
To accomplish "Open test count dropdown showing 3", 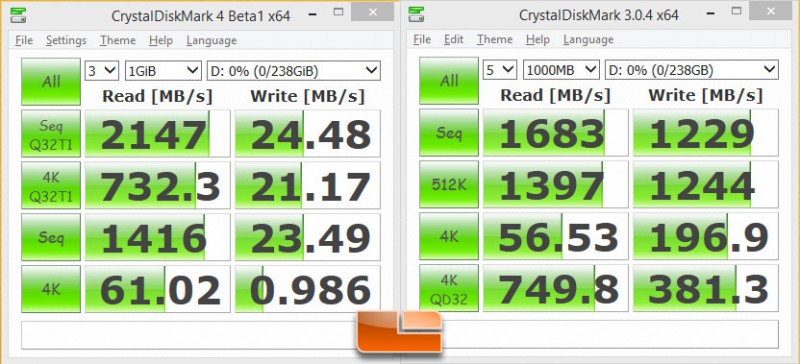I will coord(102,71).
